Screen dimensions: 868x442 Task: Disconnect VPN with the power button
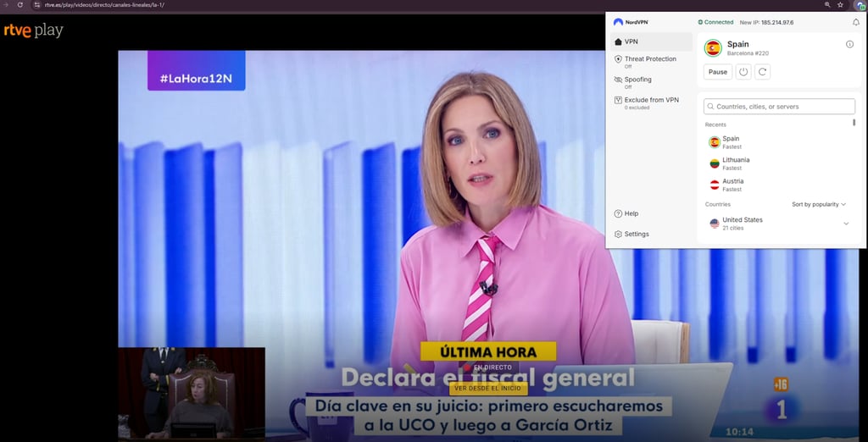pos(743,72)
